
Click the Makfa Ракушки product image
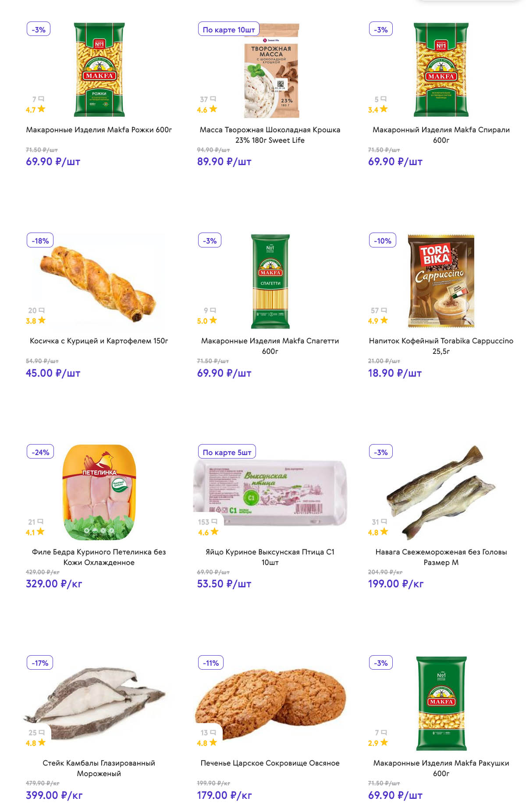(x=441, y=703)
